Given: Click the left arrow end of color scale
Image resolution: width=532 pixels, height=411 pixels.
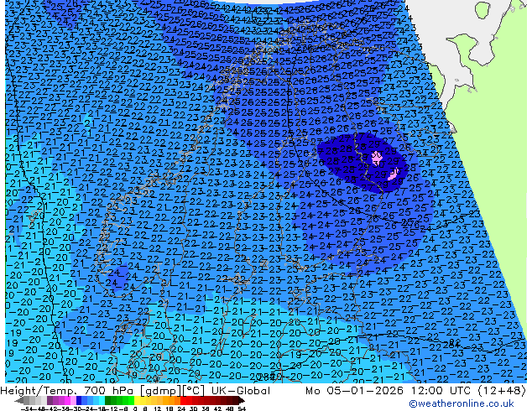Looking at the screenshot, I should pyautogui.click(x=18, y=400).
